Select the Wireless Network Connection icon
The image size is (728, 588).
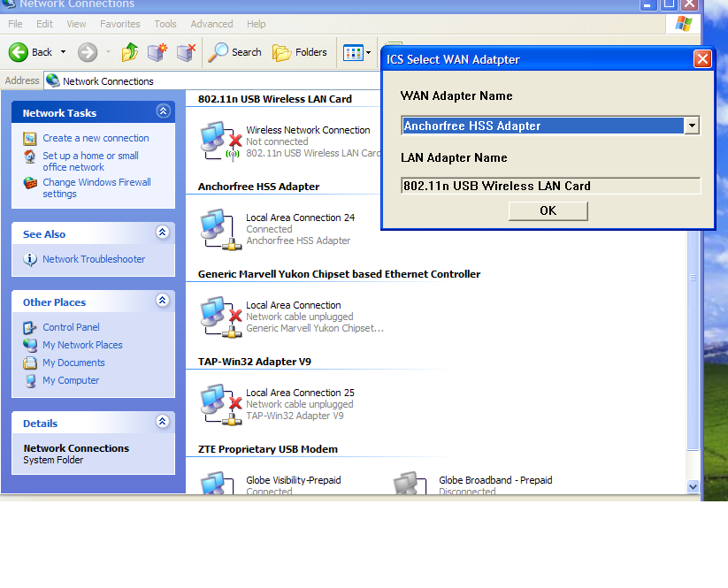(x=221, y=141)
